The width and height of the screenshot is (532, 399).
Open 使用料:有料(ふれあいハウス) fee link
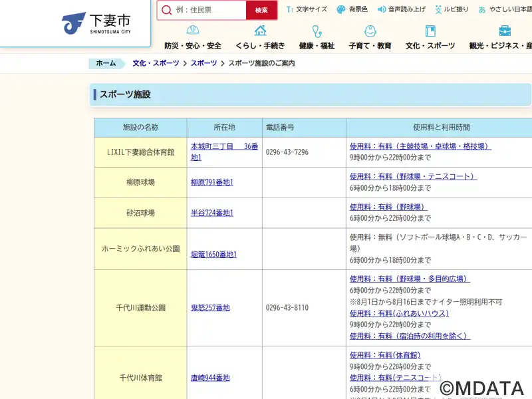(x=399, y=313)
